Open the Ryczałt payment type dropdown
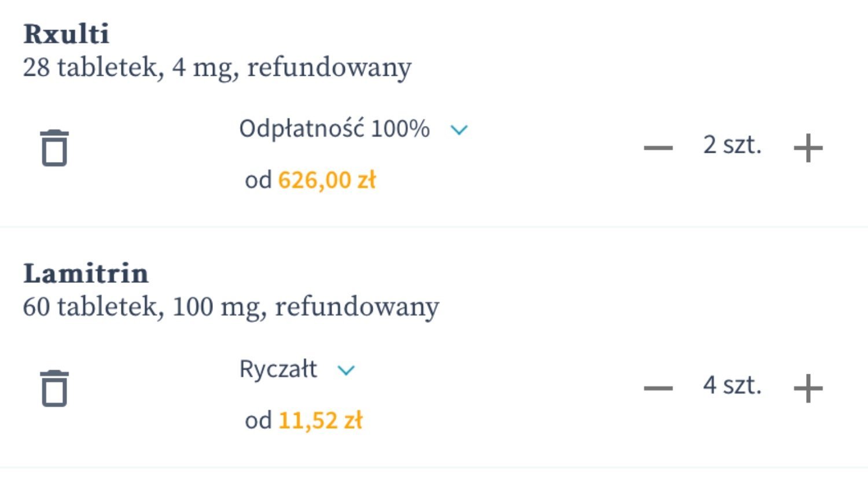Viewport: 868px width, 486px height. pos(278,369)
